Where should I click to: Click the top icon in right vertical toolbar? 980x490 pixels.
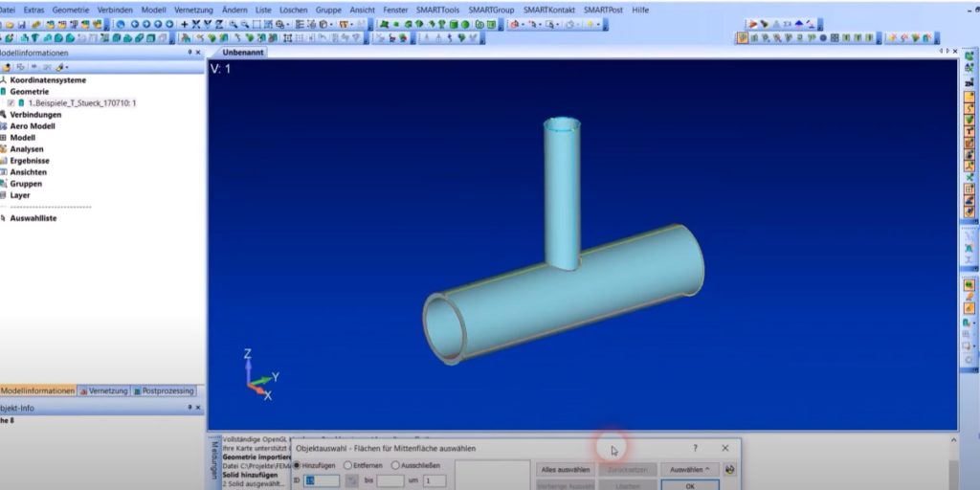coord(969,56)
